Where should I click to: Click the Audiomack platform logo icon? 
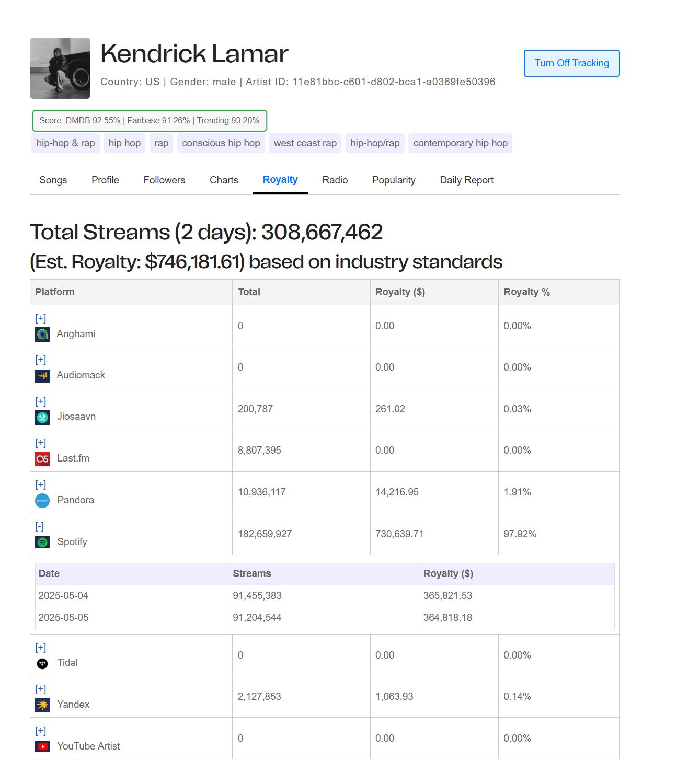tap(42, 375)
